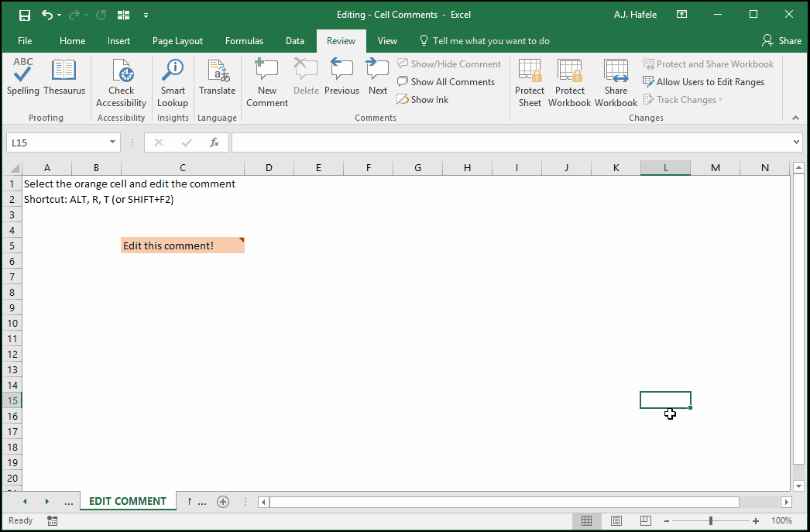Run Check Accessibility
This screenshot has width=810, height=532.
click(121, 83)
